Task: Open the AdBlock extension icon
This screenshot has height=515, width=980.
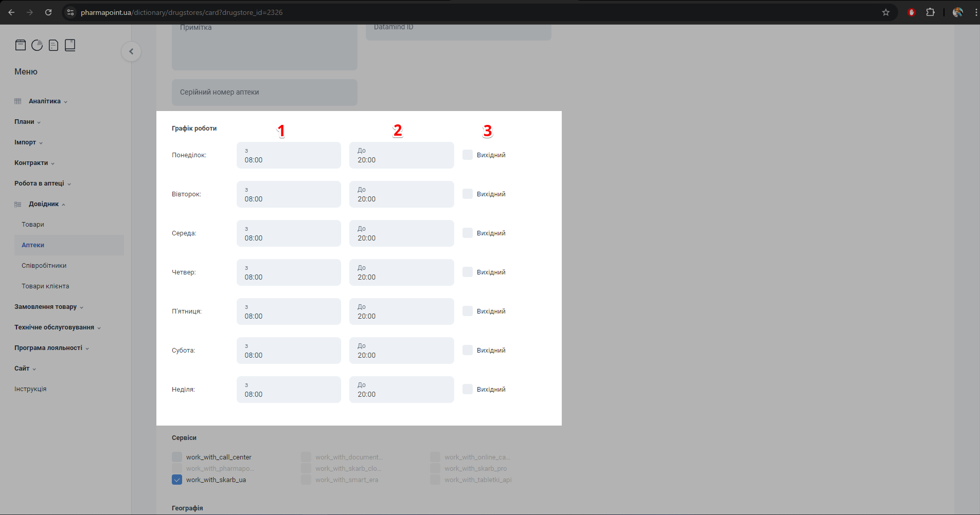Action: point(912,12)
